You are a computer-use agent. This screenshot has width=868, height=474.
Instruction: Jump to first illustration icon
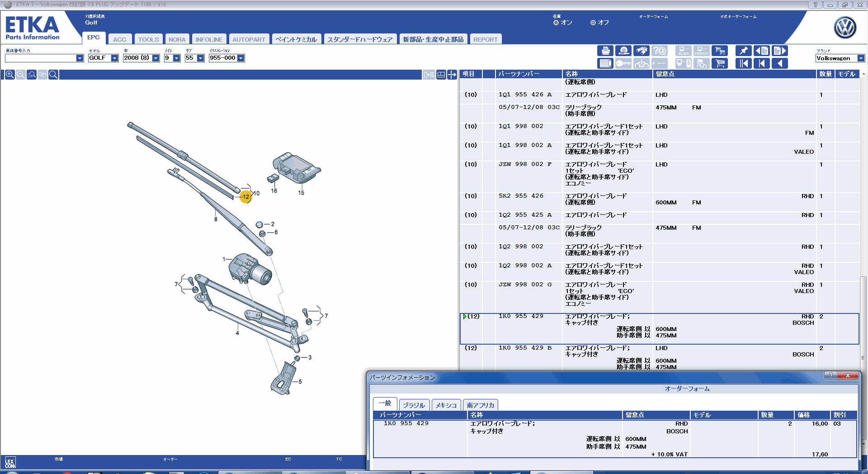[744, 63]
